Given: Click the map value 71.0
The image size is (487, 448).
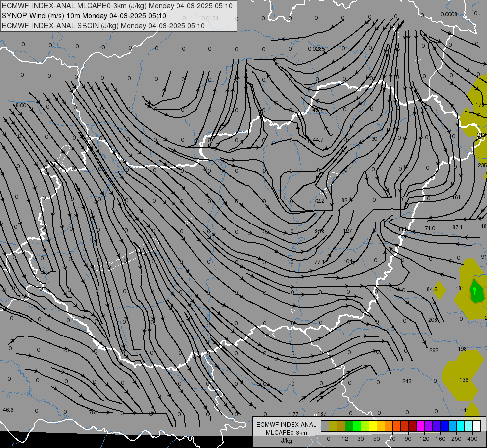Looking at the screenshot, I should point(430,228).
